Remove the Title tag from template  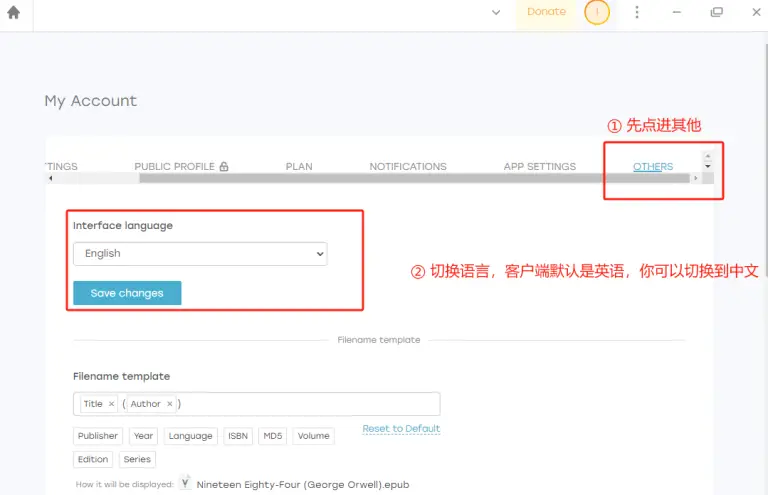click(111, 404)
